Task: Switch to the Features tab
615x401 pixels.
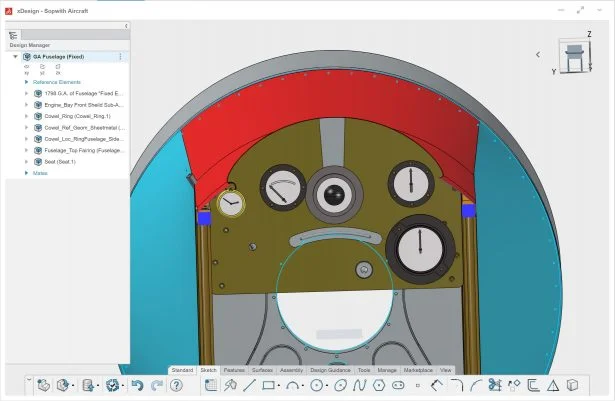Action: (234, 370)
